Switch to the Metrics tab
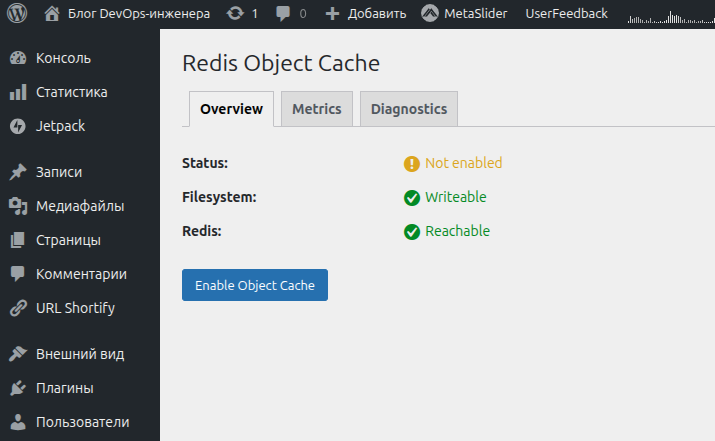Image resolution: width=715 pixels, height=441 pixels. pyautogui.click(x=316, y=109)
